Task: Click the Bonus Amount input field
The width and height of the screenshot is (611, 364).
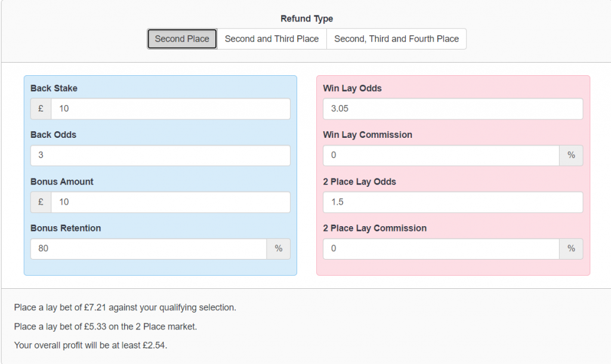Action: coord(171,202)
